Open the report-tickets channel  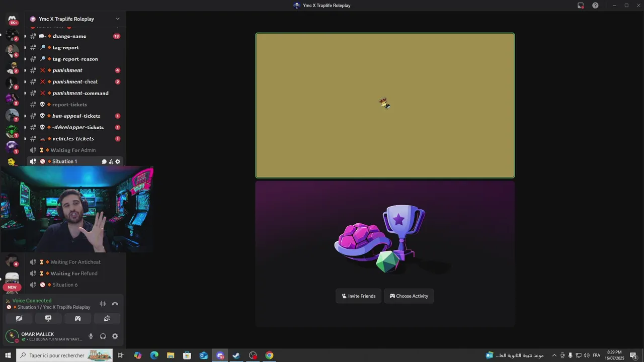[x=74, y=105]
